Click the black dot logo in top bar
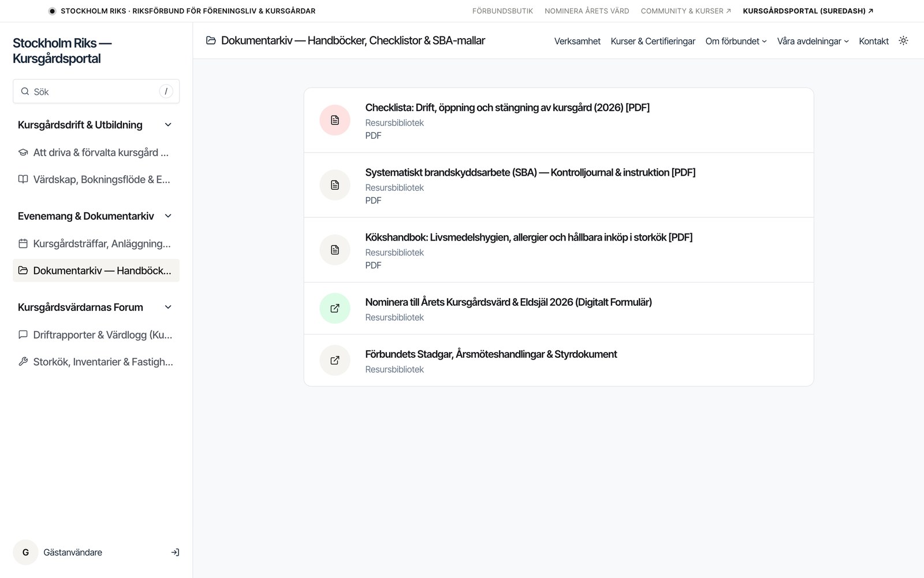Screen dimensions: 924x578 (52, 11)
